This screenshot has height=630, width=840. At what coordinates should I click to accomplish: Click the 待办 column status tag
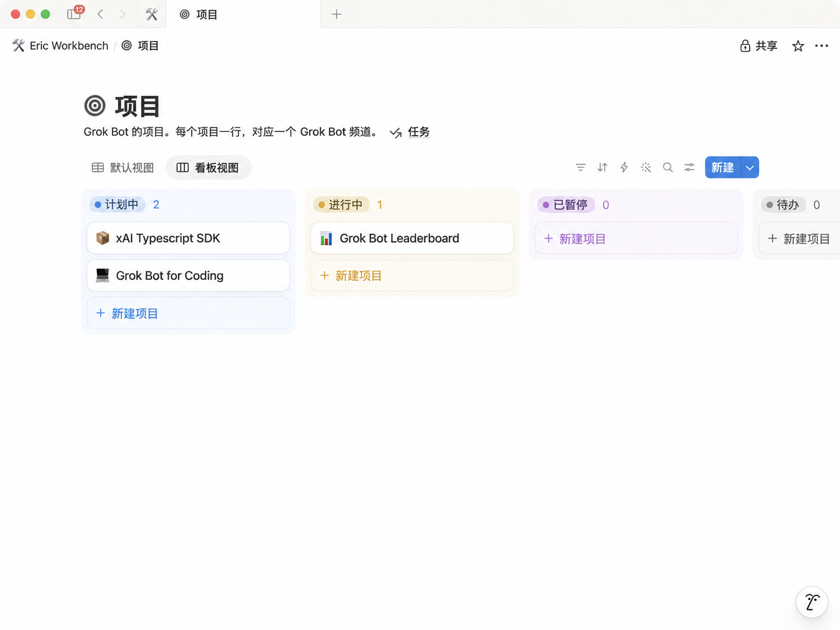pos(783,205)
